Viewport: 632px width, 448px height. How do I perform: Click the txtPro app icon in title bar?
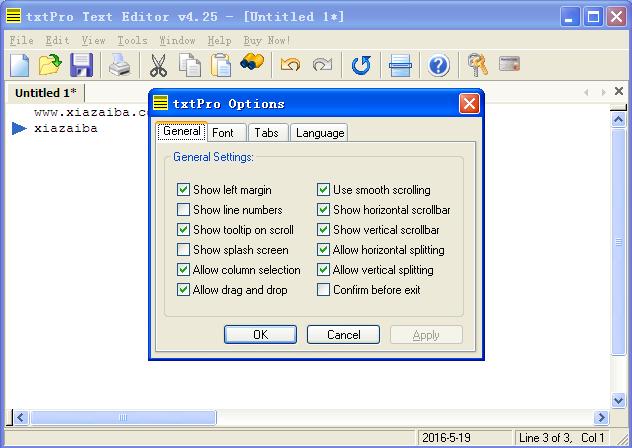(13, 16)
